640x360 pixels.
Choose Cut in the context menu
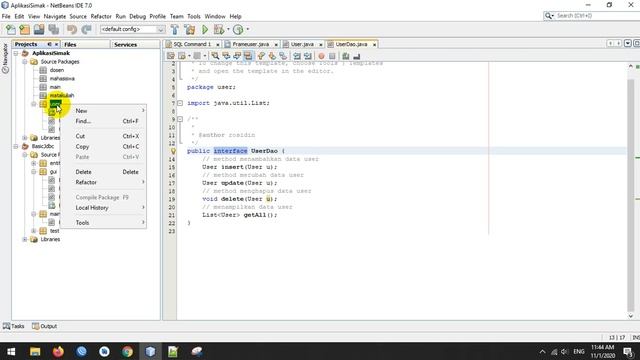[105, 136]
